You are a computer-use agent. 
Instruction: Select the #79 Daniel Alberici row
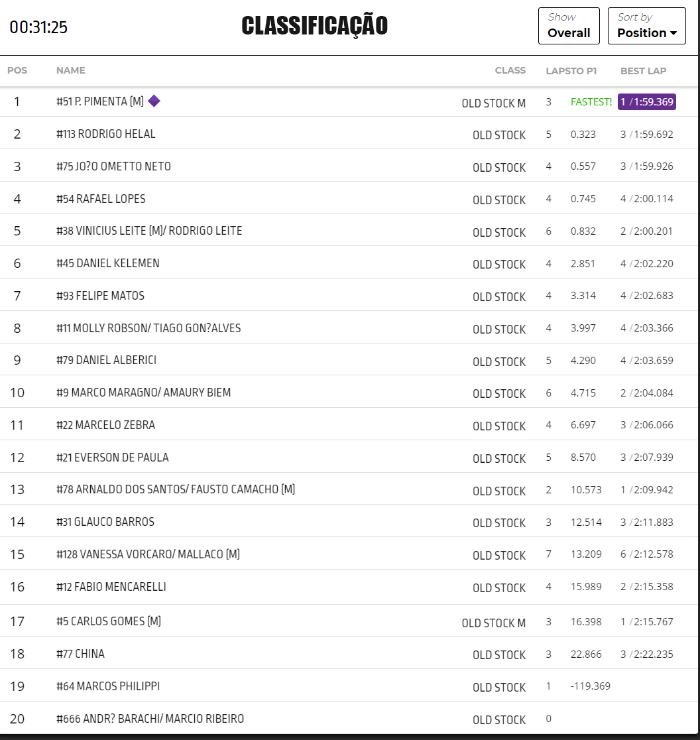click(x=107, y=360)
